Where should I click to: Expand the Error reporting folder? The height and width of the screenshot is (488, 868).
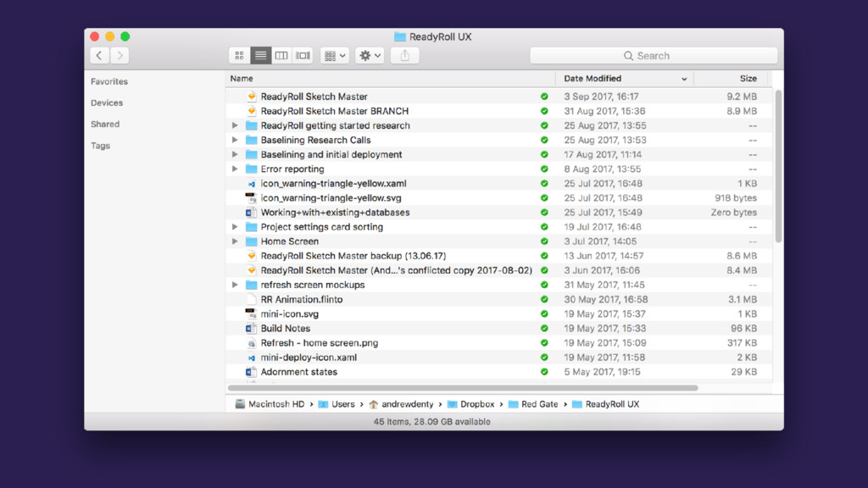[x=235, y=169]
